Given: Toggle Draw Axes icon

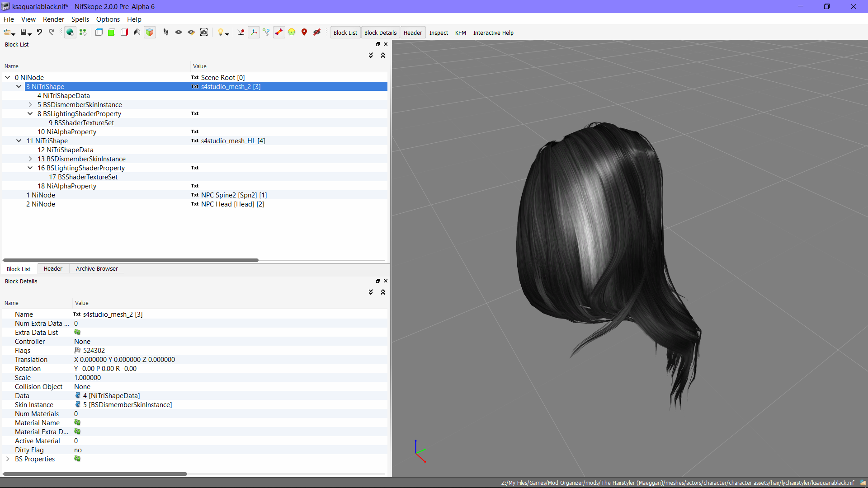Looking at the screenshot, I should click(x=254, y=33).
